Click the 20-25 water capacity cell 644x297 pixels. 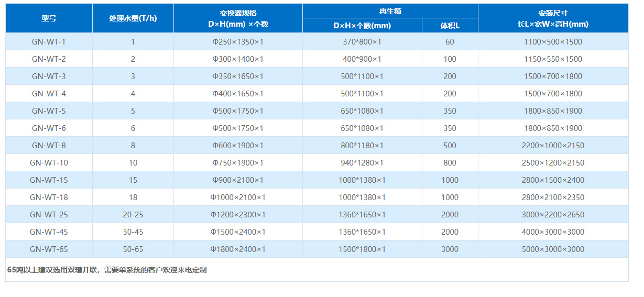pyautogui.click(x=133, y=215)
